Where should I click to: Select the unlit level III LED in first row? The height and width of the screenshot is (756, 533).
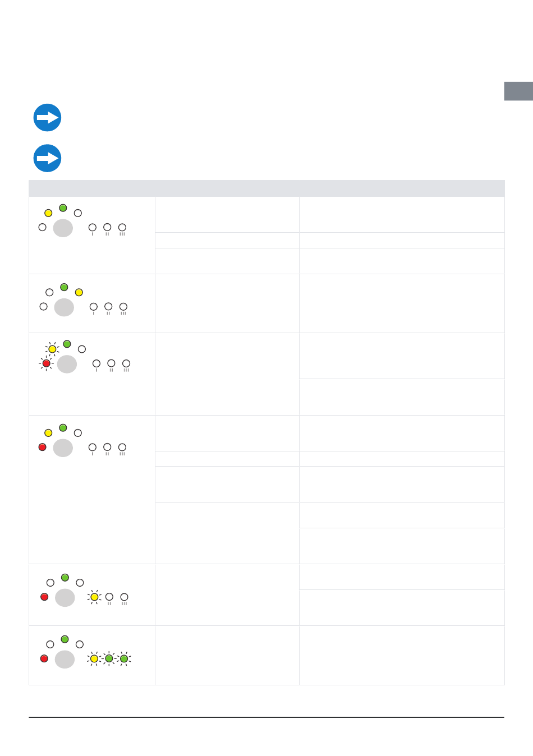click(x=122, y=227)
